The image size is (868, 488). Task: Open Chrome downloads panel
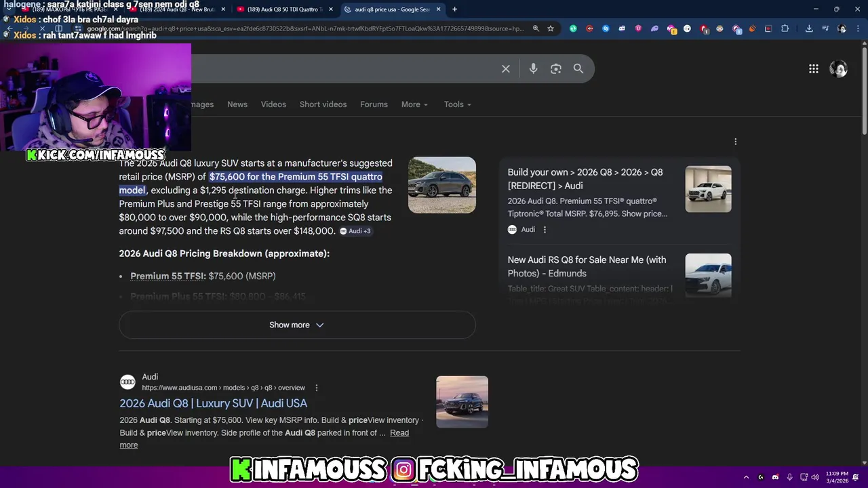809,28
